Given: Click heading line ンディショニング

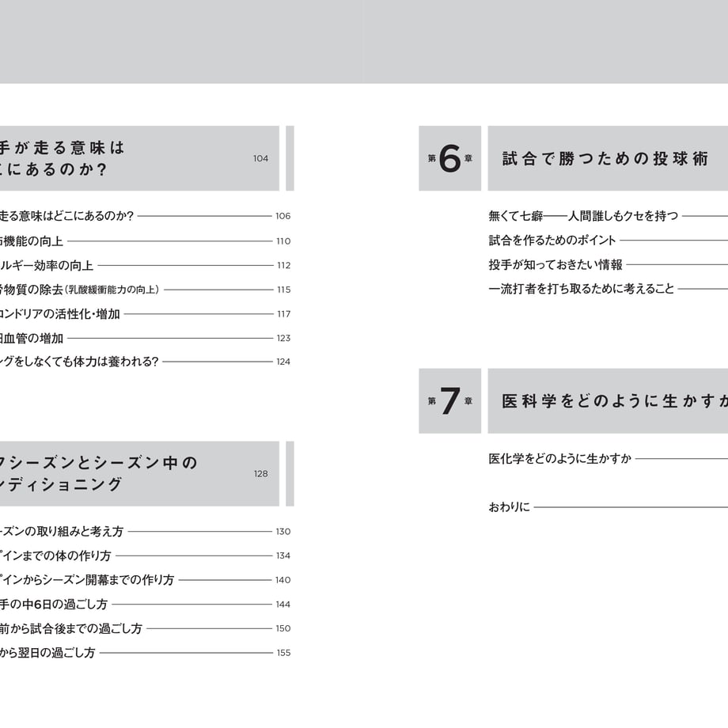Looking at the screenshot, I should [x=61, y=484].
